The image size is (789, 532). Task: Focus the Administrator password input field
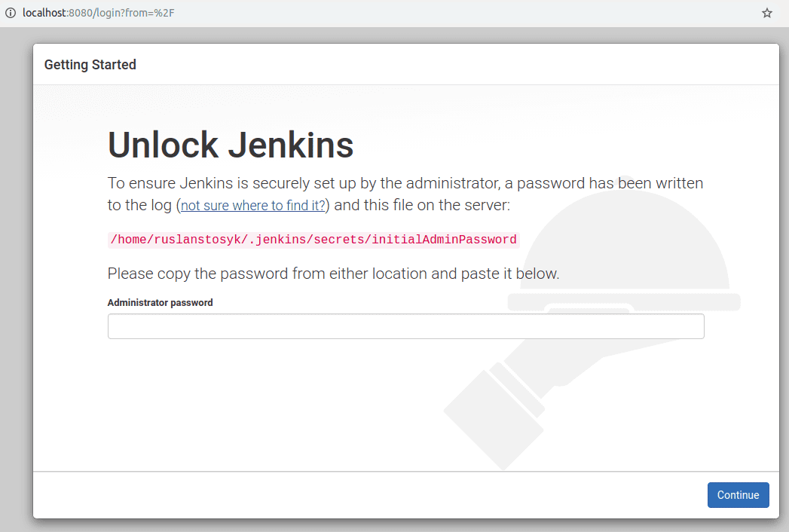point(405,326)
